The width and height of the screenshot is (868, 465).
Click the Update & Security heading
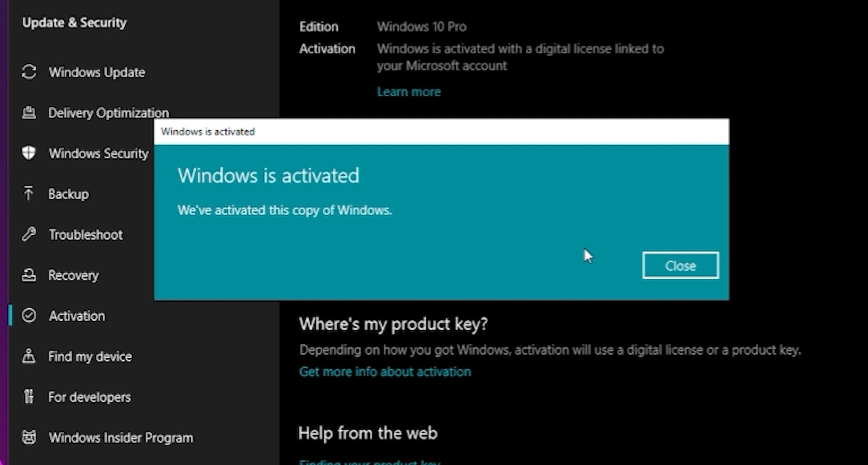[x=75, y=23]
